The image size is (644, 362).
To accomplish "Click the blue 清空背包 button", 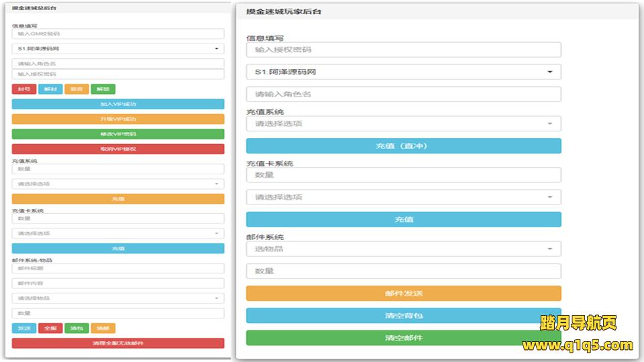I will point(403,316).
